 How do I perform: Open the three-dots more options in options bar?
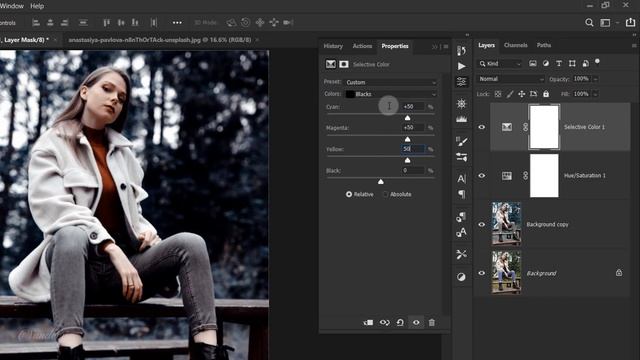177,22
